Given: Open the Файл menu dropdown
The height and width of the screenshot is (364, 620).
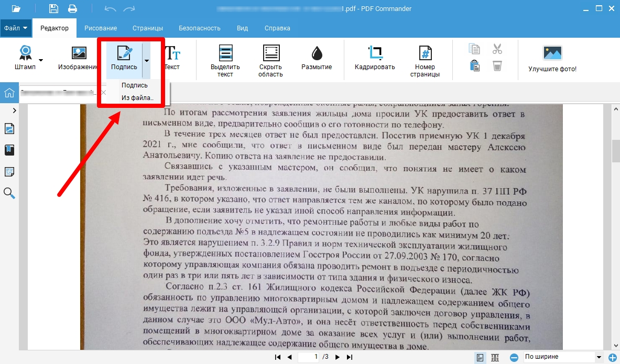Looking at the screenshot, I should click(x=16, y=28).
